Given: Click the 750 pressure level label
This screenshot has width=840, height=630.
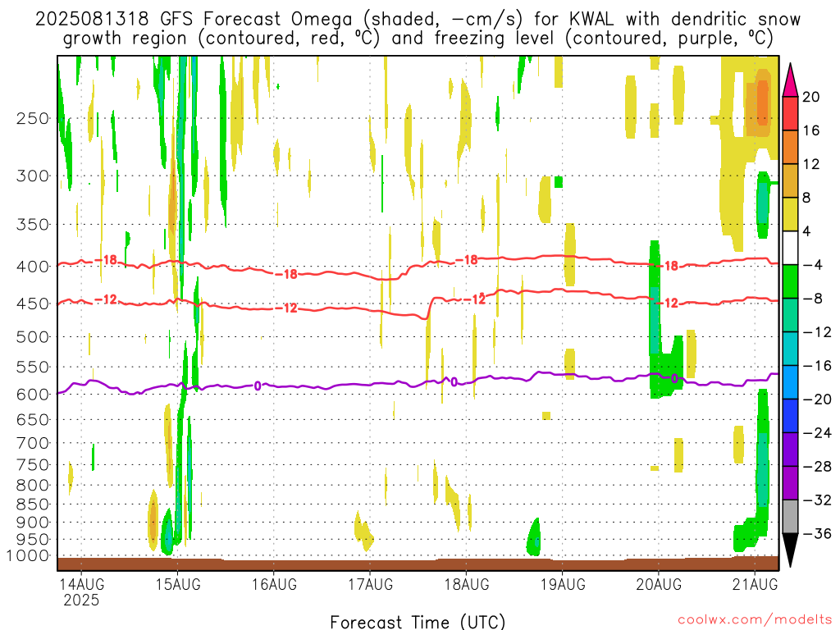Looking at the screenshot, I should coord(33,465).
